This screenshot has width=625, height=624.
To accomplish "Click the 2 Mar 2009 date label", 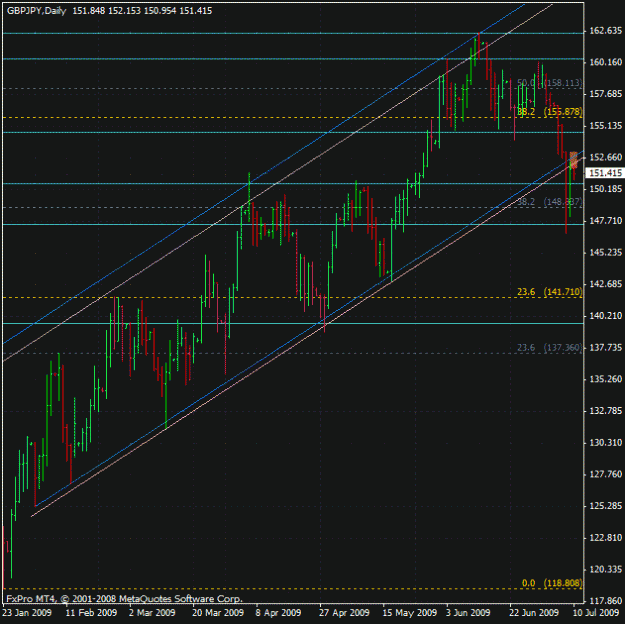I will (152, 612).
